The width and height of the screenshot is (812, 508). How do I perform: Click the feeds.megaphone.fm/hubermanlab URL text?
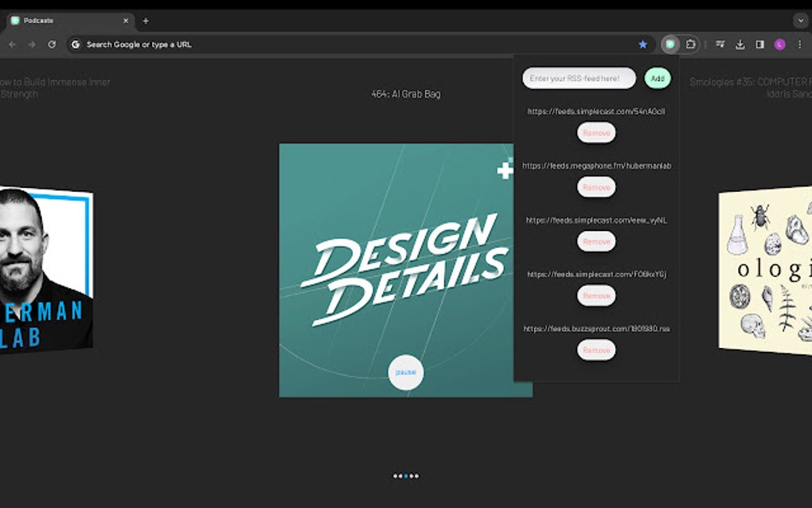click(x=596, y=166)
